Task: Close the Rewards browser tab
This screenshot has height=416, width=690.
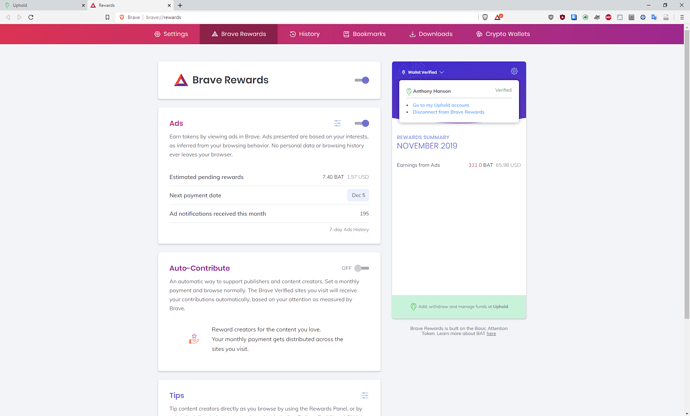Action: [169, 5]
